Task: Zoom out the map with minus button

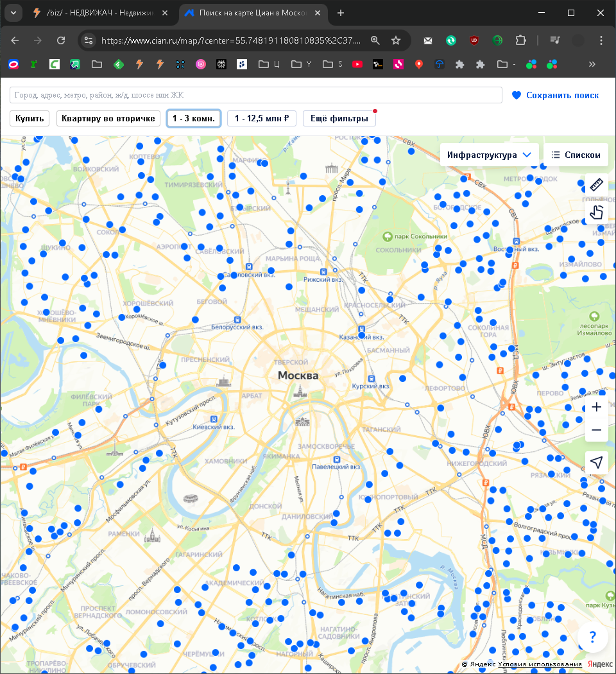Action: (x=597, y=430)
